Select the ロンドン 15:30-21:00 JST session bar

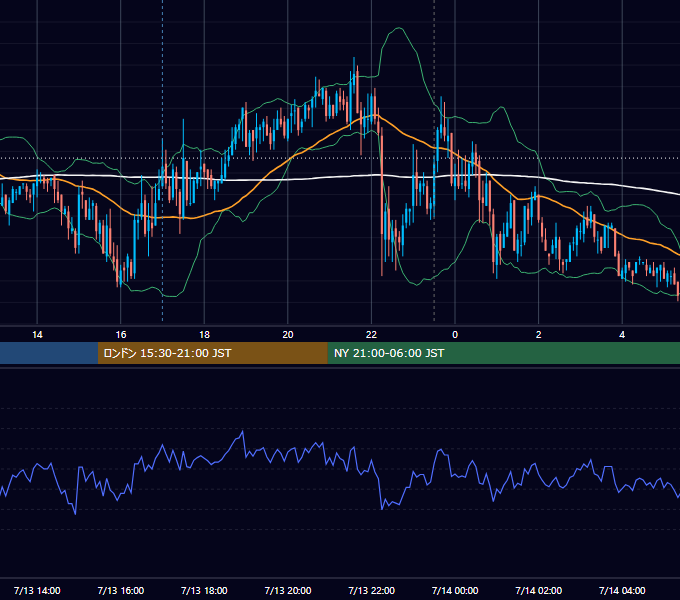212,353
